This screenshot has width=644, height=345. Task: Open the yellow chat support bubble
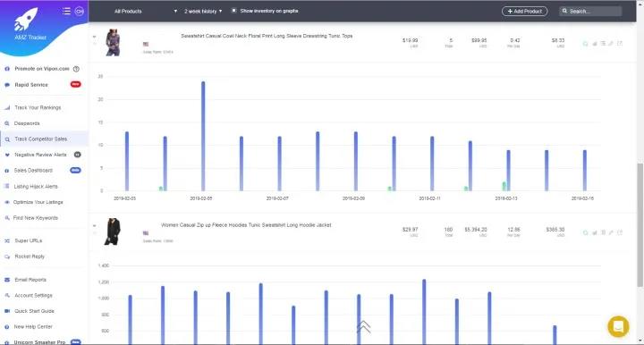[618, 326]
